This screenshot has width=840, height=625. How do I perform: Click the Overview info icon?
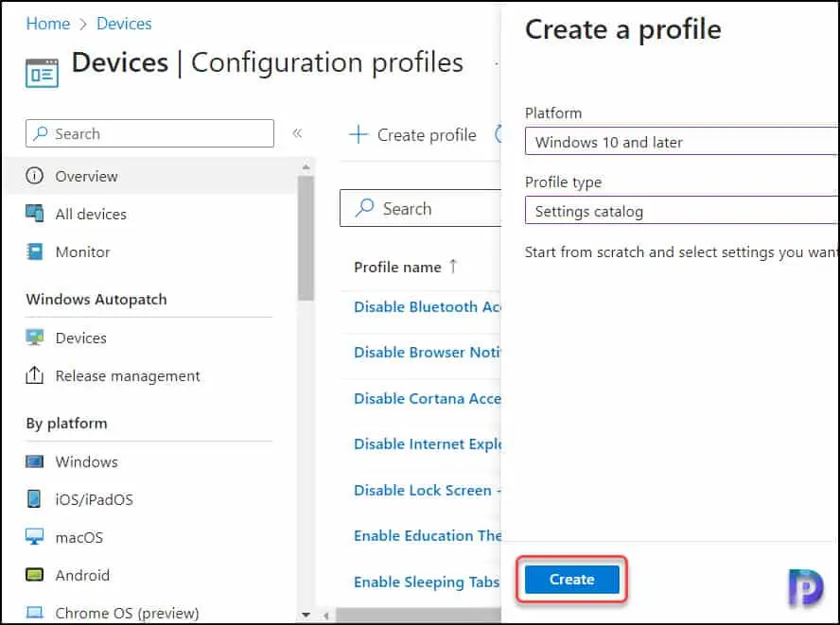[x=35, y=176]
